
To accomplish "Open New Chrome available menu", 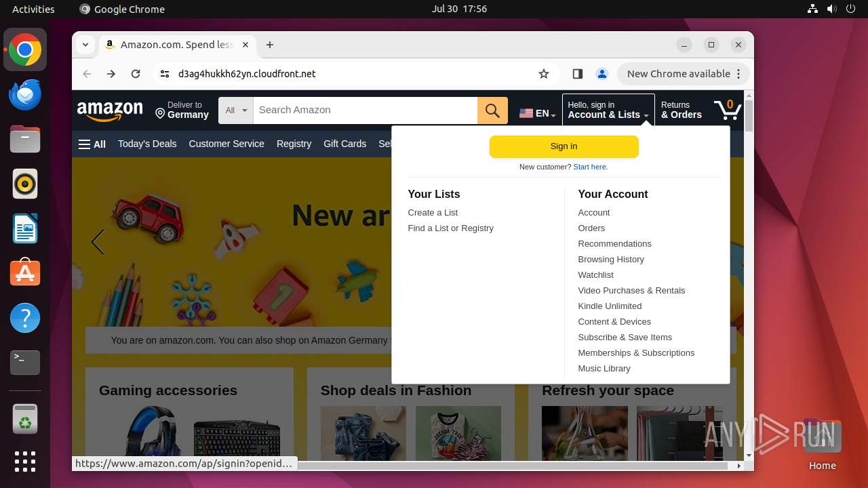I will point(683,74).
